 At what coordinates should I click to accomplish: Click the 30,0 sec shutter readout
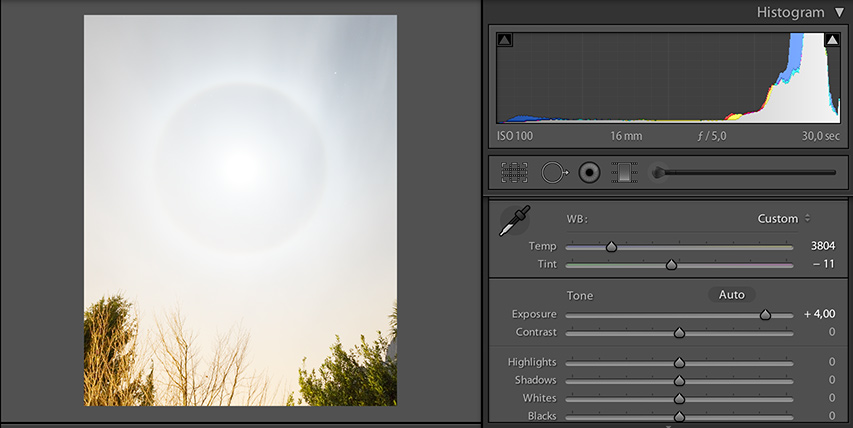point(820,136)
